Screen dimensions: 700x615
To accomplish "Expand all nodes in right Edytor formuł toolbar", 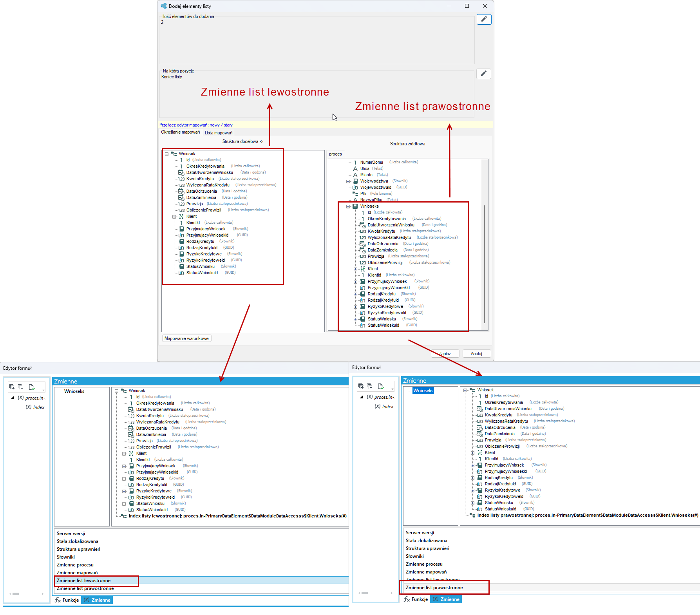I will coord(361,386).
